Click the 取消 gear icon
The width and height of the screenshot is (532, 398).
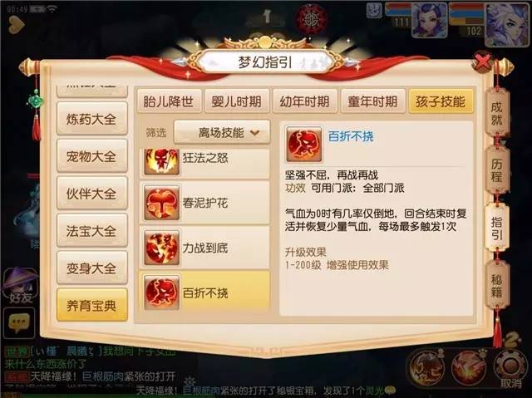click(511, 369)
